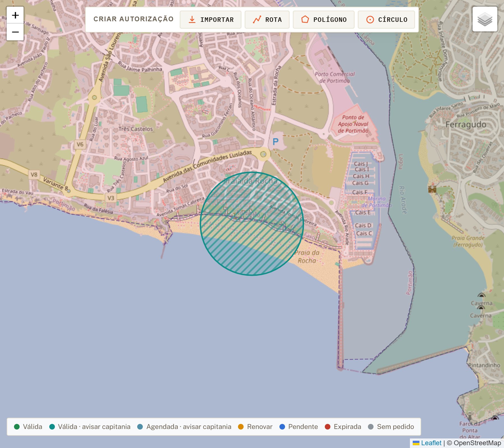Image resolution: width=504 pixels, height=448 pixels.
Task: Click the Sem pedido grey legend dot
Action: tap(371, 427)
